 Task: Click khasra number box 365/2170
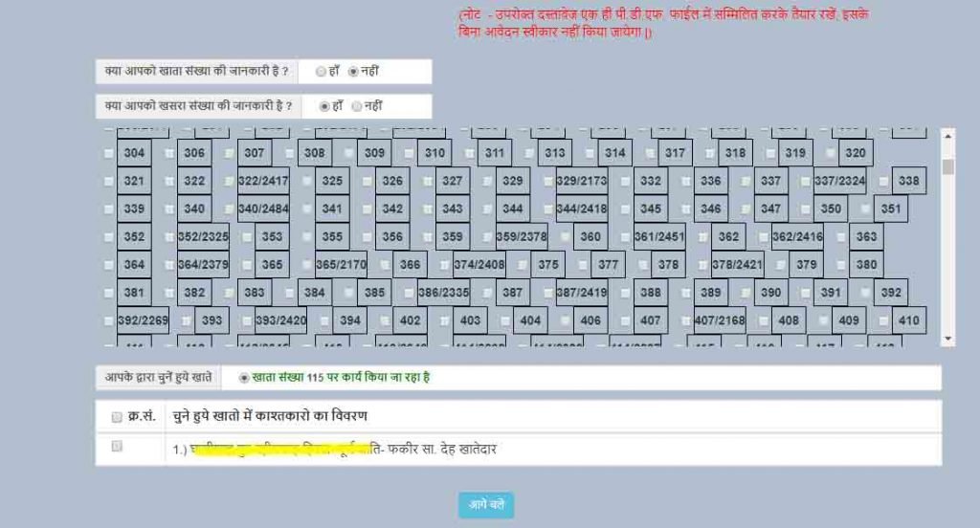tap(342, 265)
